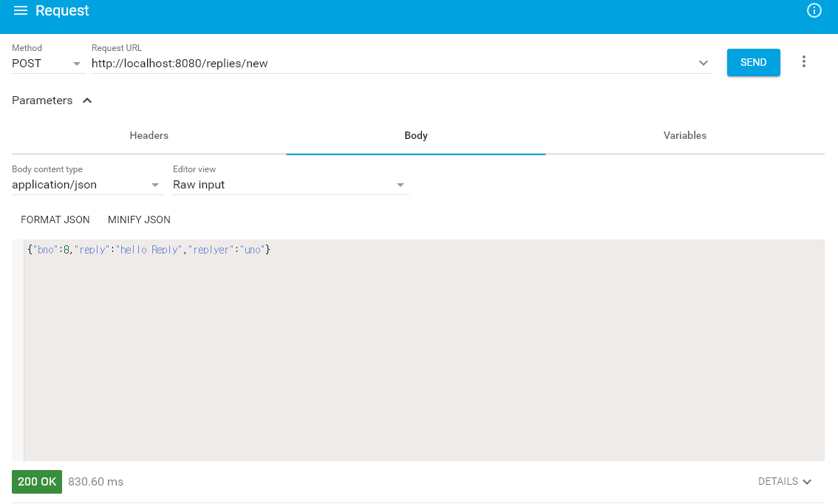838x504 pixels.
Task: Open the hamburger navigation menu
Action: pyautogui.click(x=20, y=10)
